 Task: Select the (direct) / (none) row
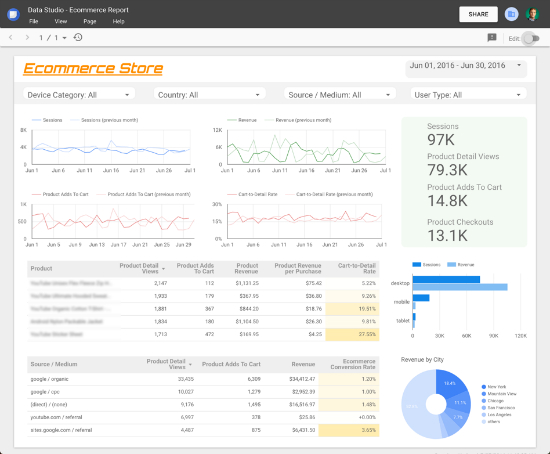click(203, 405)
